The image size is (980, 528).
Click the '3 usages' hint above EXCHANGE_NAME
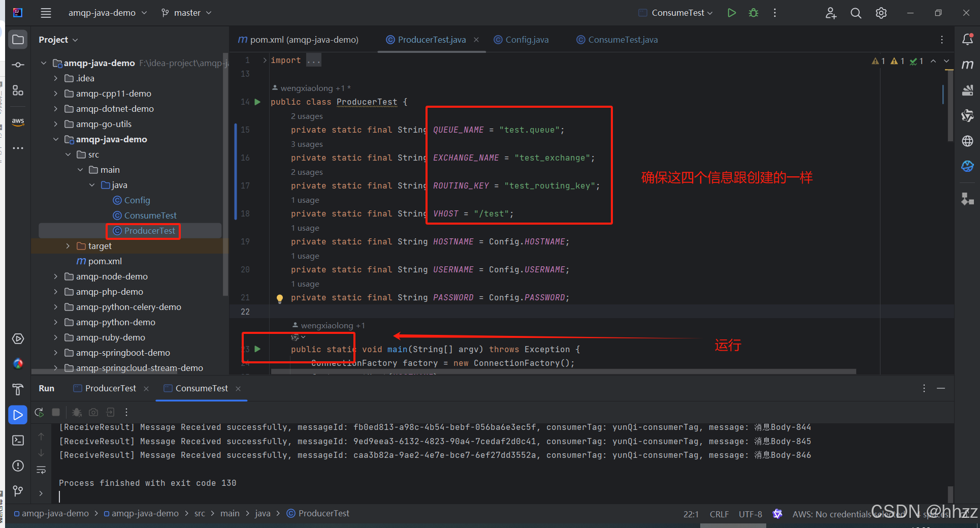coord(307,144)
